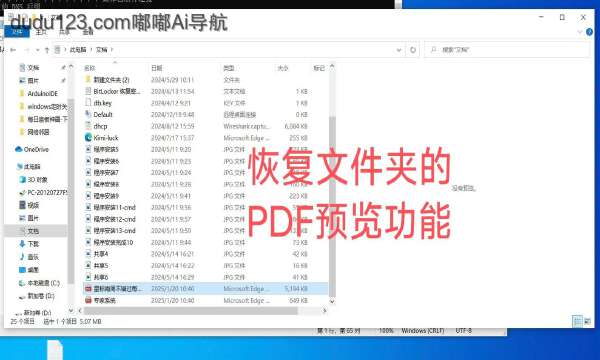Screen dimensions: 600x360
Task: Click the Back navigation arrow
Action: pos(13,50)
